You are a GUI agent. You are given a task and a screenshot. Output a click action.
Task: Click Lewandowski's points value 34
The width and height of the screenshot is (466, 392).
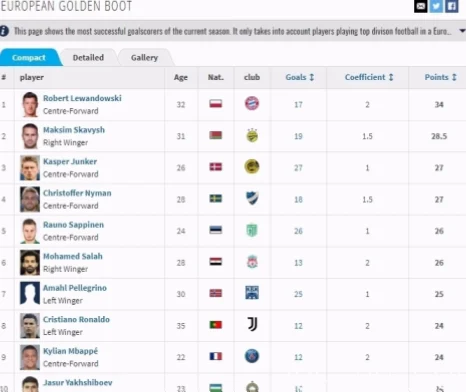(x=439, y=105)
